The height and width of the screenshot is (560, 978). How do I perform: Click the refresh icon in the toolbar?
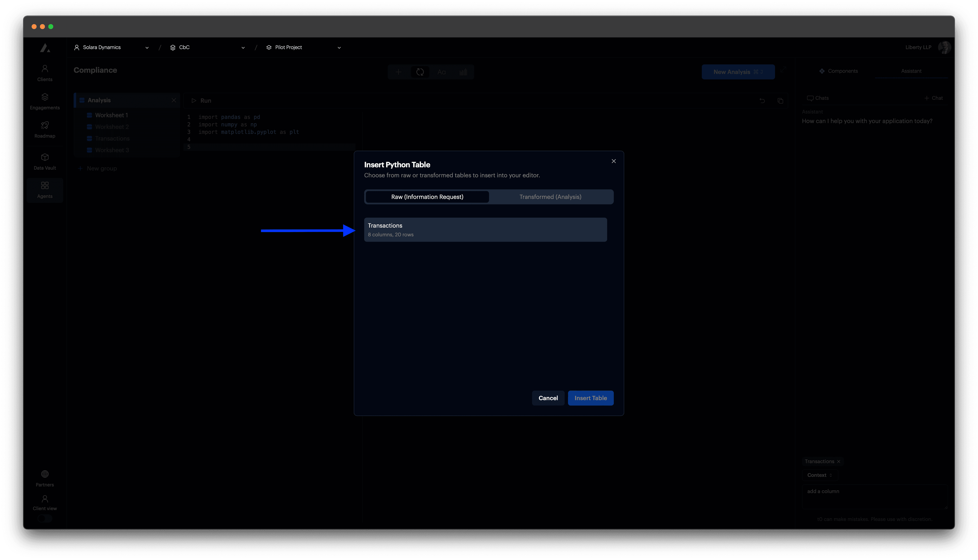click(x=420, y=72)
